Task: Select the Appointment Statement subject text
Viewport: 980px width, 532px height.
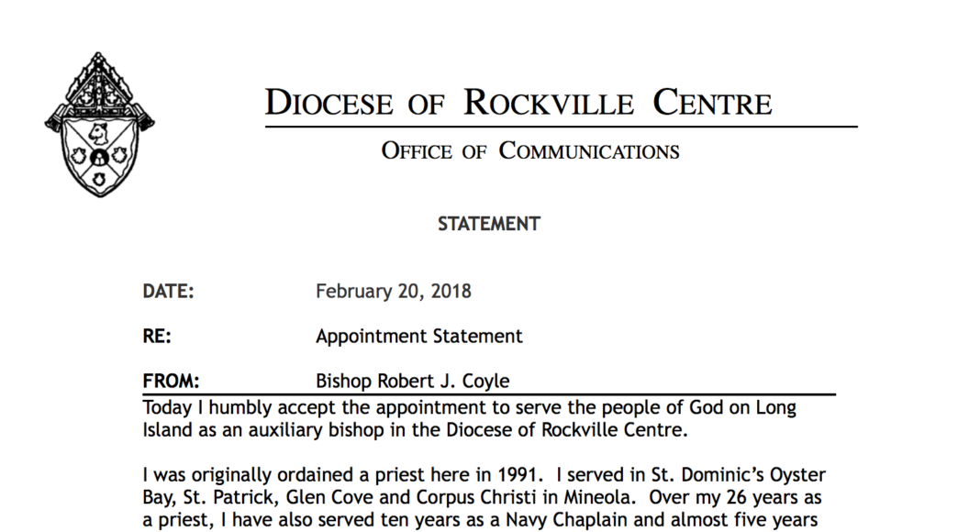Action: (419, 337)
